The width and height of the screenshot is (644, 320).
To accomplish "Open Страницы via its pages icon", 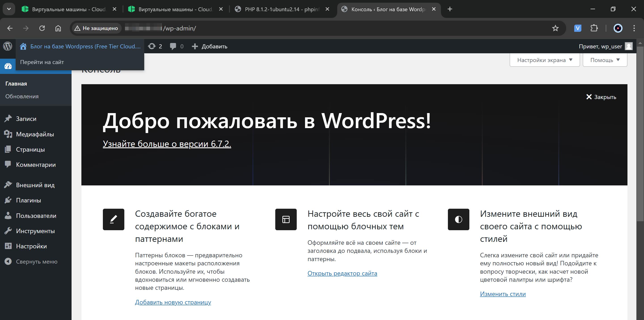I will [8, 149].
